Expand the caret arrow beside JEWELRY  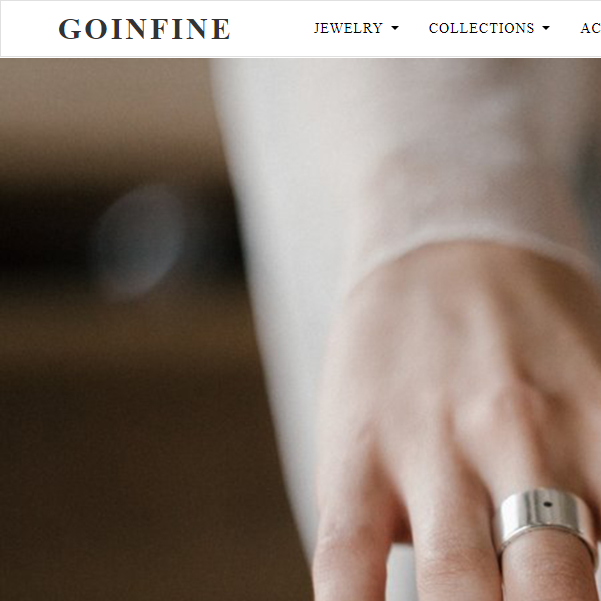point(395,28)
